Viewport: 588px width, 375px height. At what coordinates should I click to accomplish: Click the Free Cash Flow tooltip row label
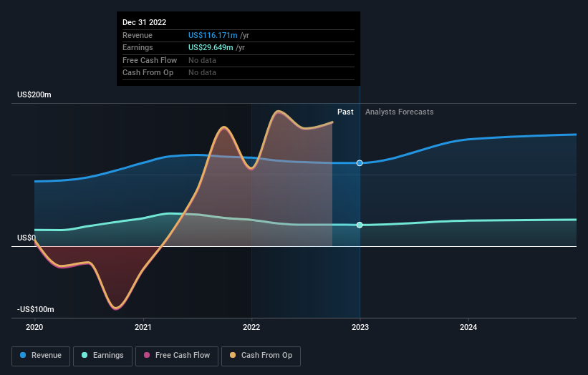click(x=150, y=60)
